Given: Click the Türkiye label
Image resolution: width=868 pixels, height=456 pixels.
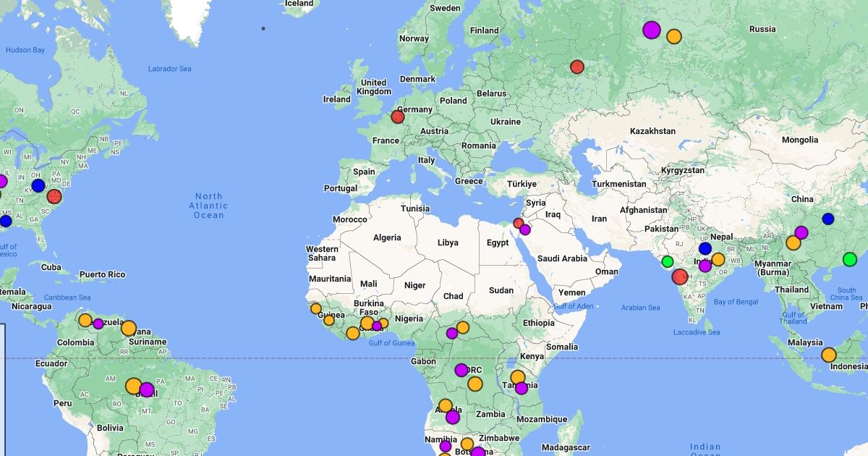Looking at the screenshot, I should pos(522,184).
